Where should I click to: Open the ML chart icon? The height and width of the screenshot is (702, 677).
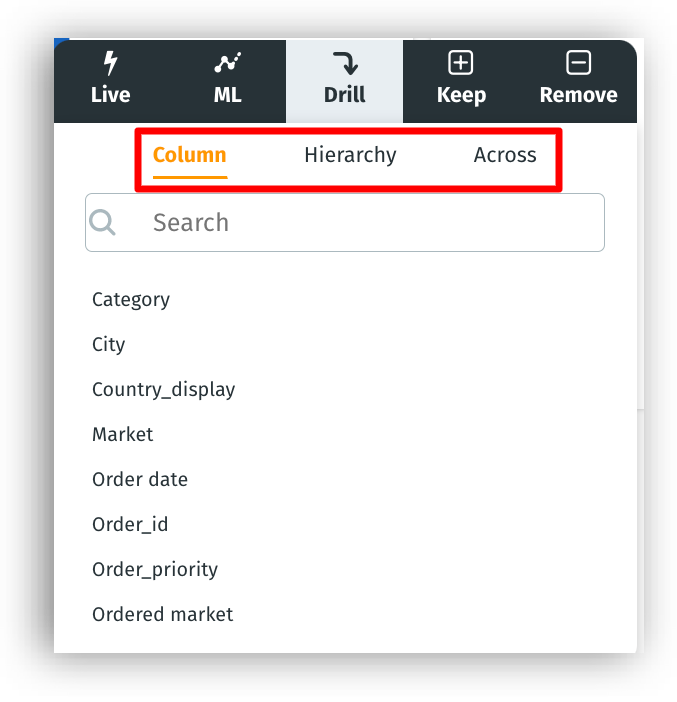(x=228, y=64)
